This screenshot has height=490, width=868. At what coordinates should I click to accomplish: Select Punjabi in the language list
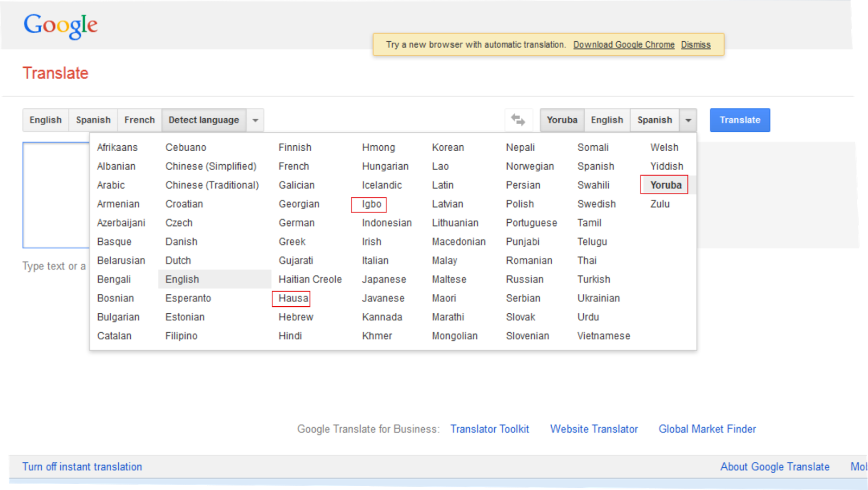coord(523,242)
